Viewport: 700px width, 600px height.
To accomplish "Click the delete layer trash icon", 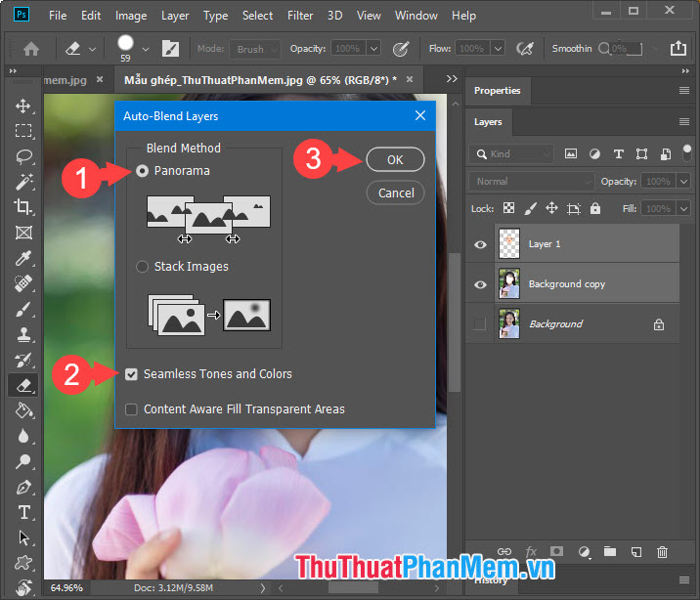I will 663,552.
